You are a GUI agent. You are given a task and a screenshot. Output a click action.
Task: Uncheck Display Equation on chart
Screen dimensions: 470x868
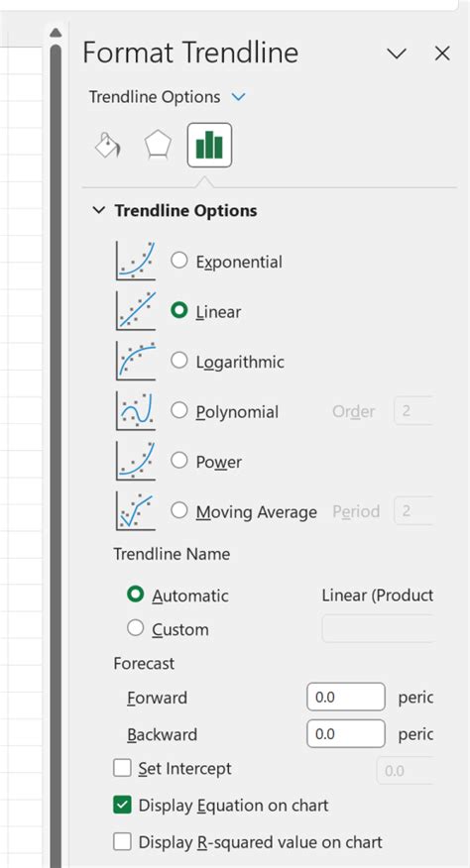click(x=122, y=805)
